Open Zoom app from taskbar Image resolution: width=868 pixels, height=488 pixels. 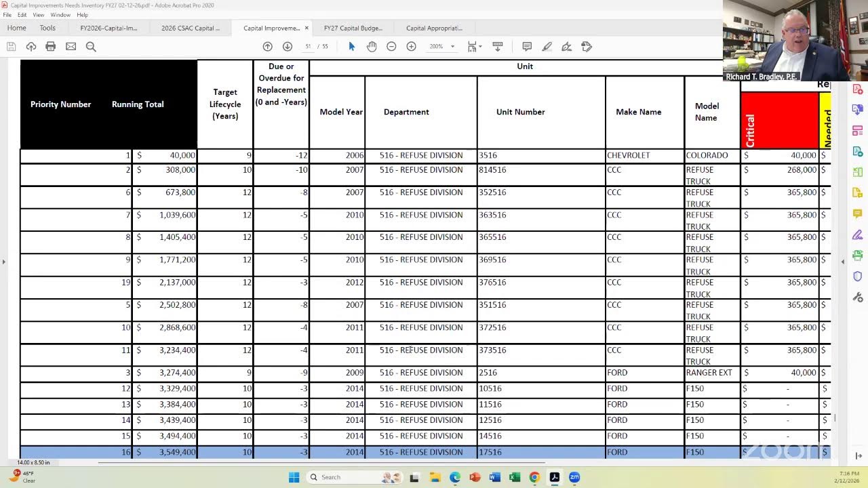[x=574, y=477]
